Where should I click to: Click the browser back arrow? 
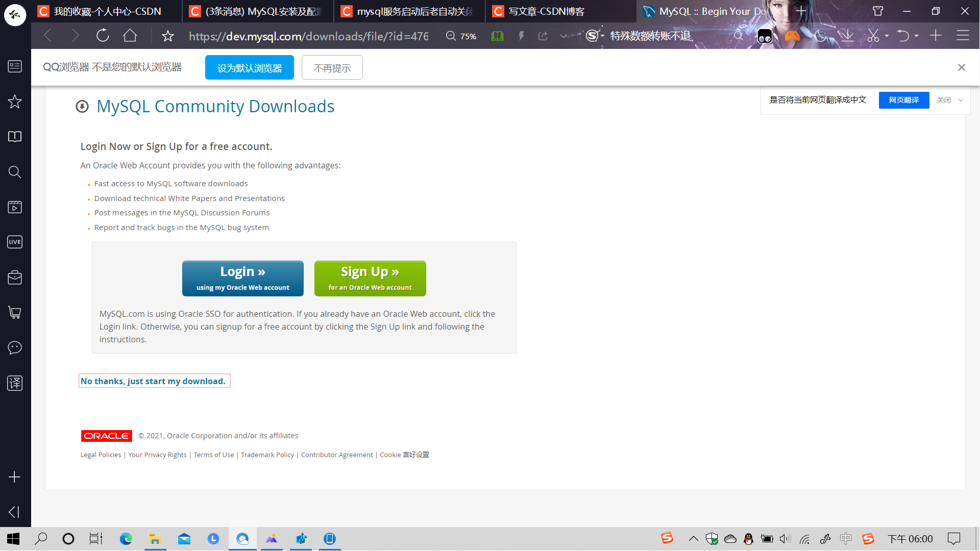tap(48, 36)
